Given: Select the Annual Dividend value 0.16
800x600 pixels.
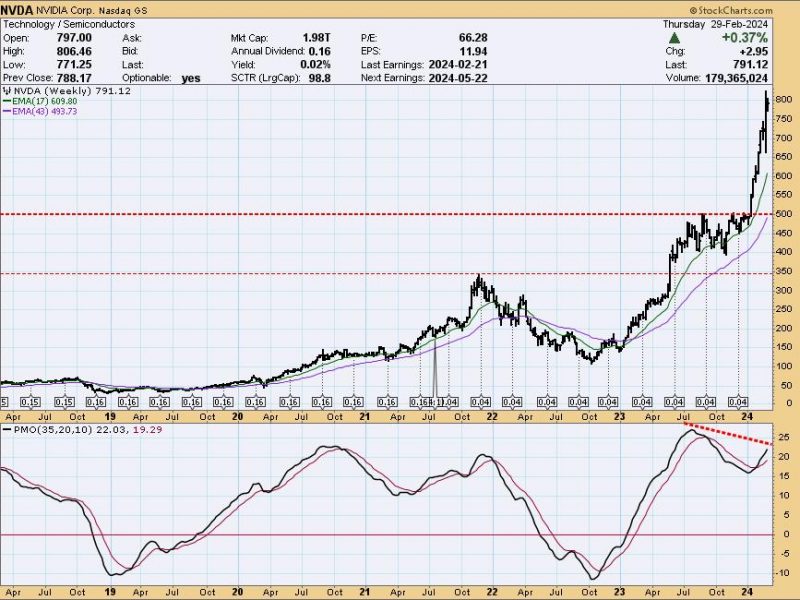Looking at the screenshot, I should click(x=319, y=51).
